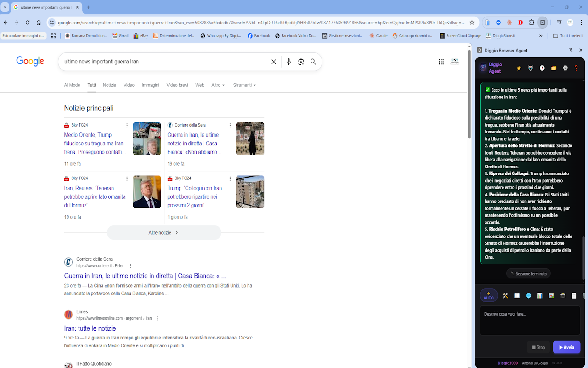This screenshot has width=588, height=368.
Task: Toggle the AUTO mode button
Action: pyautogui.click(x=489, y=296)
